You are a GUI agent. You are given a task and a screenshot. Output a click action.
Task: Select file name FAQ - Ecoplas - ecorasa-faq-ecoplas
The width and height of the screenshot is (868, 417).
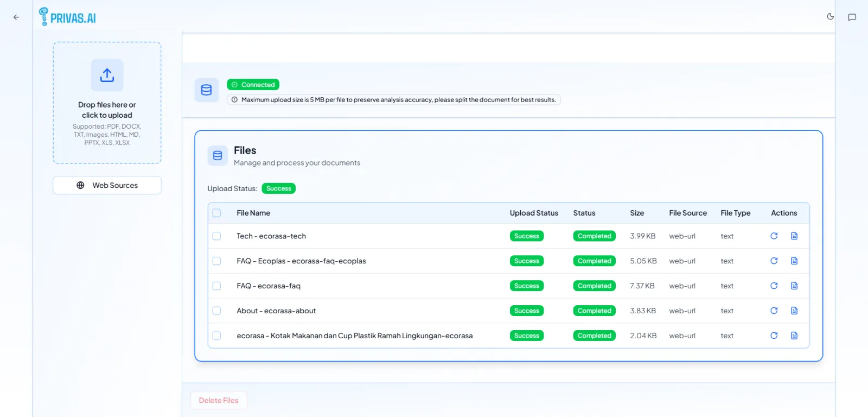pos(301,261)
